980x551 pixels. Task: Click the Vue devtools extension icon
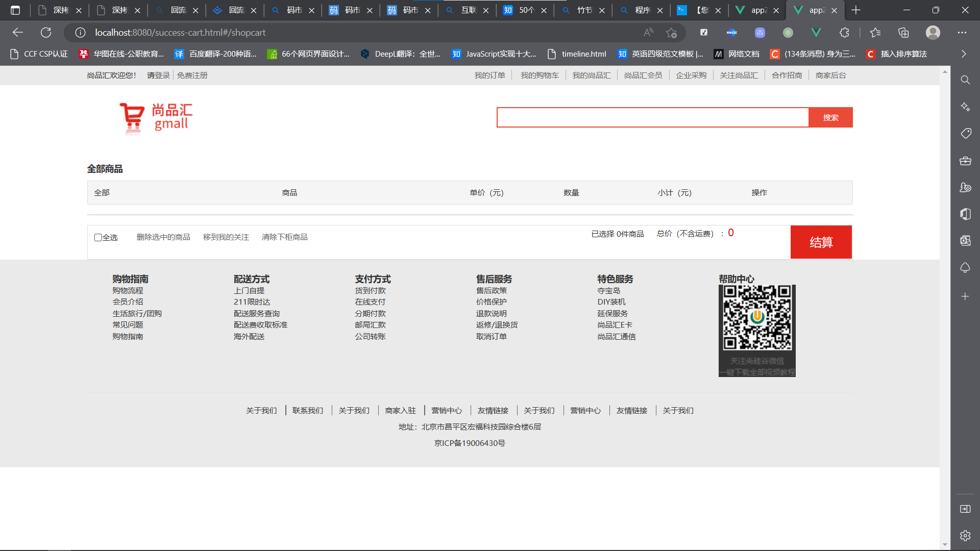(x=816, y=33)
